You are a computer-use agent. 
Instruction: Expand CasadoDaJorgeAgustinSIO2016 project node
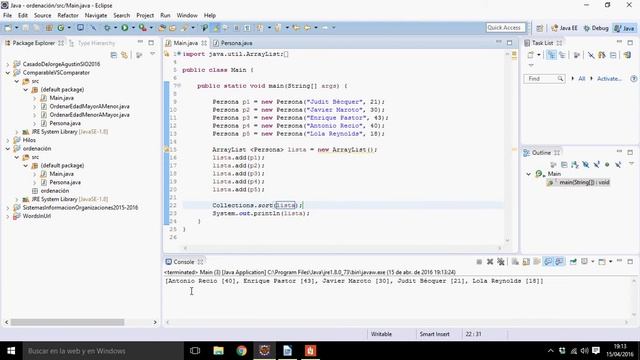pos(8,64)
